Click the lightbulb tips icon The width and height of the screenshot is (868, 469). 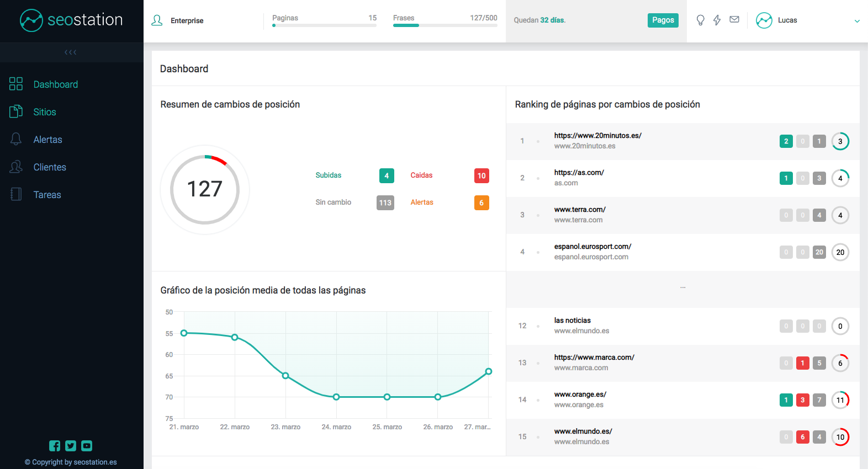coord(700,20)
